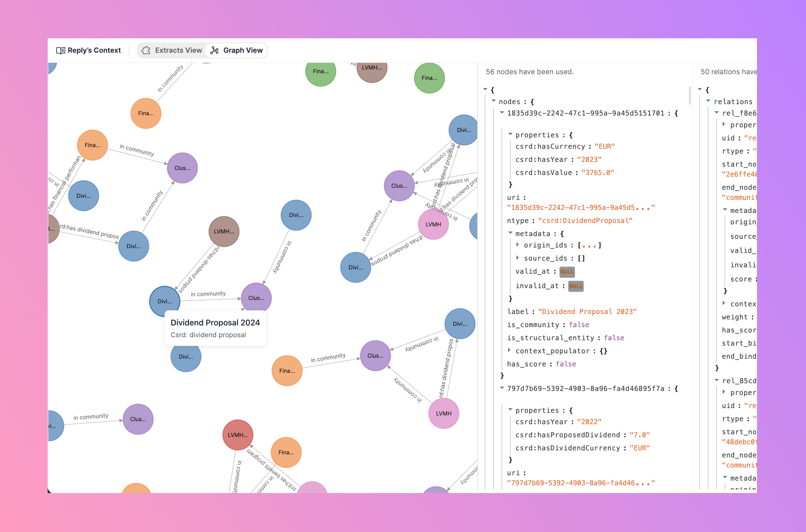Select the red LVMH graph node
This screenshot has height=532, width=806.
pos(237,435)
